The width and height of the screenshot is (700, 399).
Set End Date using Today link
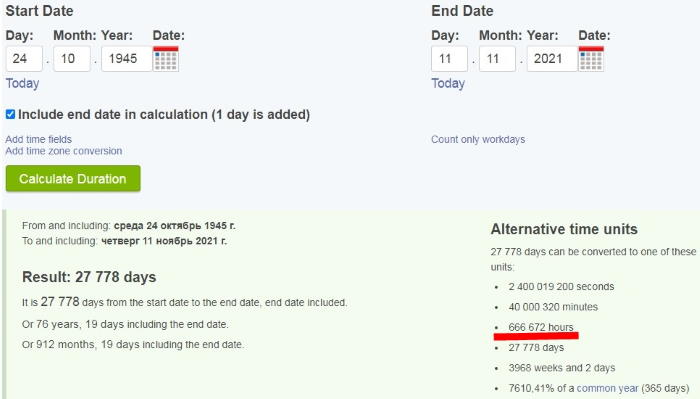[448, 83]
